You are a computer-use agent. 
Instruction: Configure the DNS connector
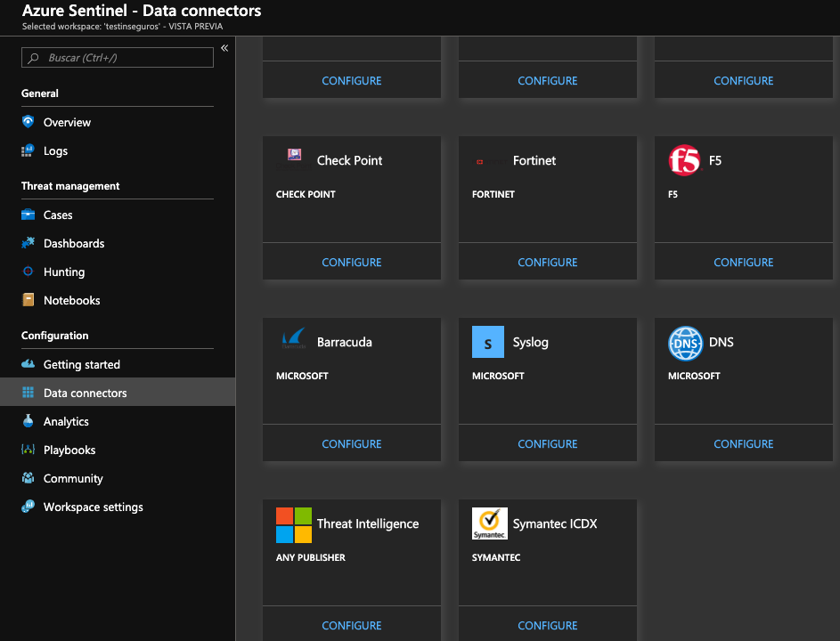coord(744,444)
